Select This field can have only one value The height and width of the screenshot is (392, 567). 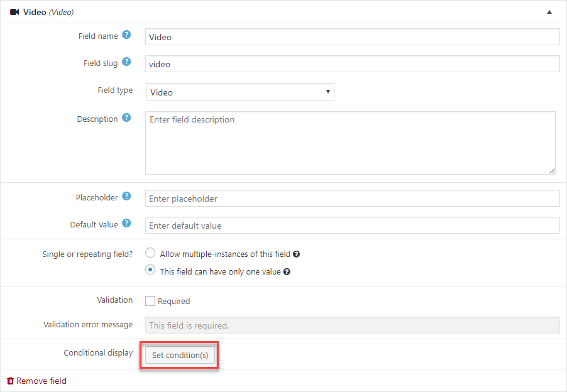(x=150, y=270)
